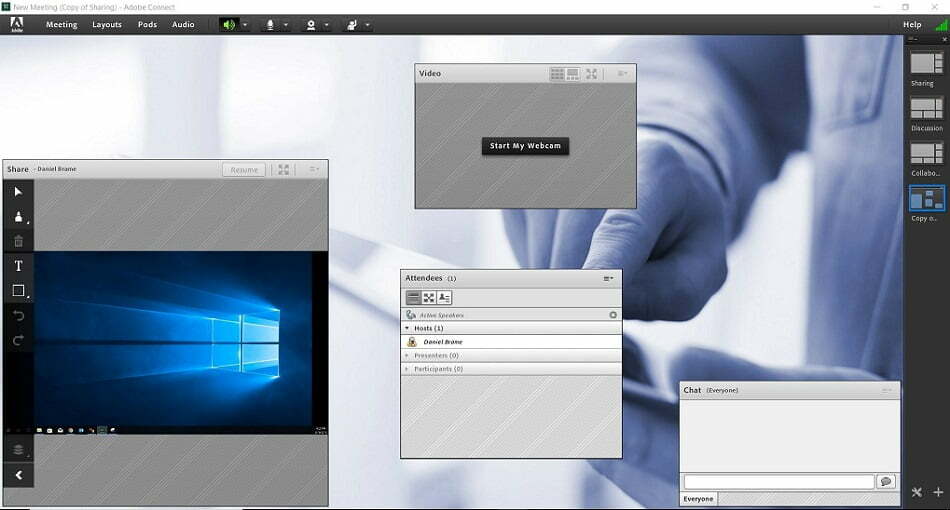Expand the Participants (0) group
Viewport: 950px width, 510px height.
[407, 369]
